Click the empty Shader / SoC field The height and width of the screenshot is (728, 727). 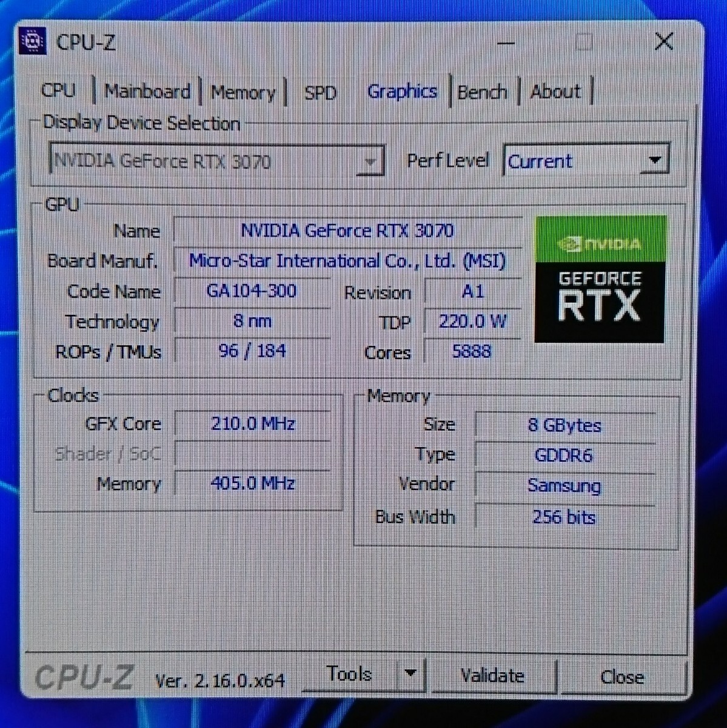(x=253, y=453)
